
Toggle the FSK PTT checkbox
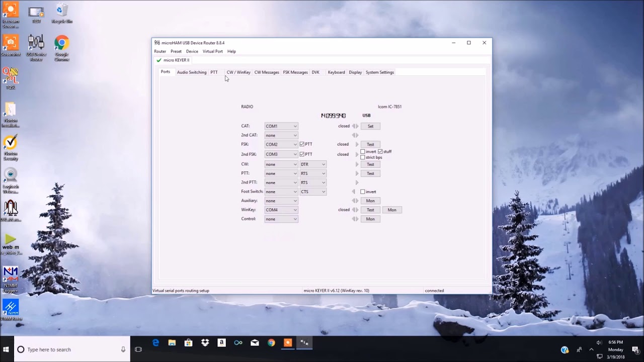tap(302, 144)
